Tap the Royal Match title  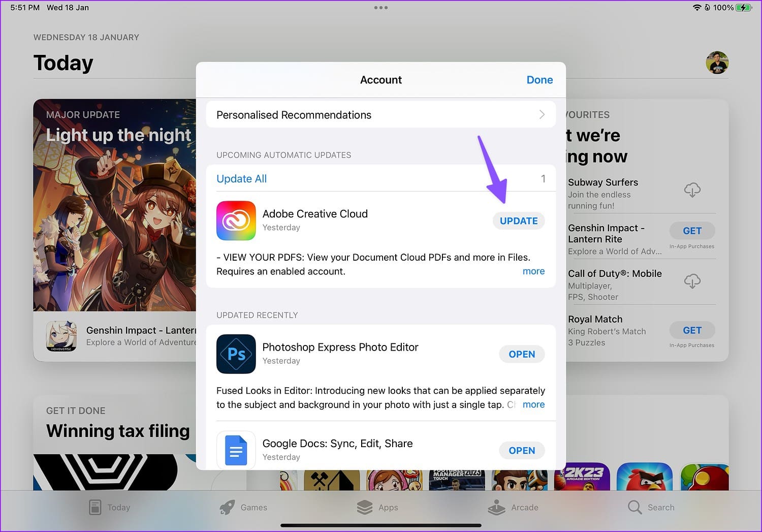595,319
